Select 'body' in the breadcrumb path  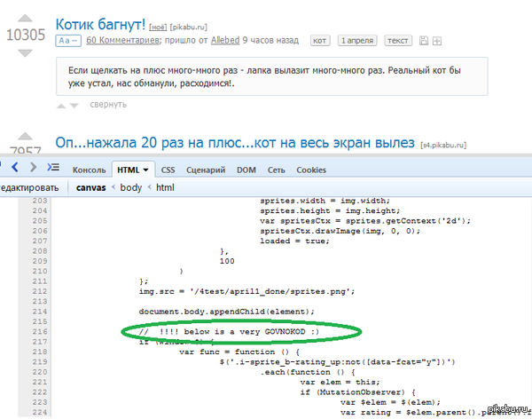coord(130,187)
